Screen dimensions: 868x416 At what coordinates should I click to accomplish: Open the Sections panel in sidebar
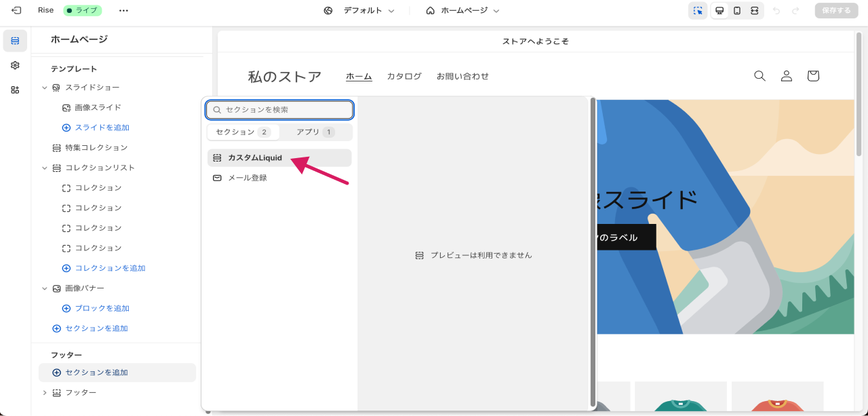[15, 41]
